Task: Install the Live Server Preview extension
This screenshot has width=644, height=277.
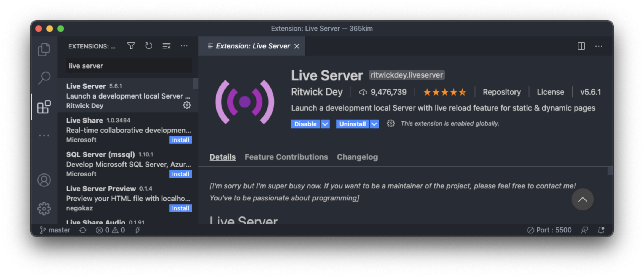Action: coord(181,208)
